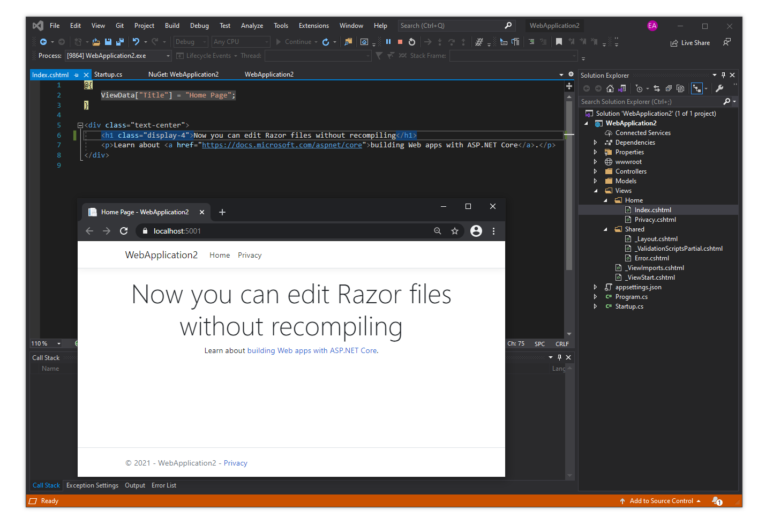Click the Save All toolbar icon
773x532 pixels.
pyautogui.click(x=120, y=42)
